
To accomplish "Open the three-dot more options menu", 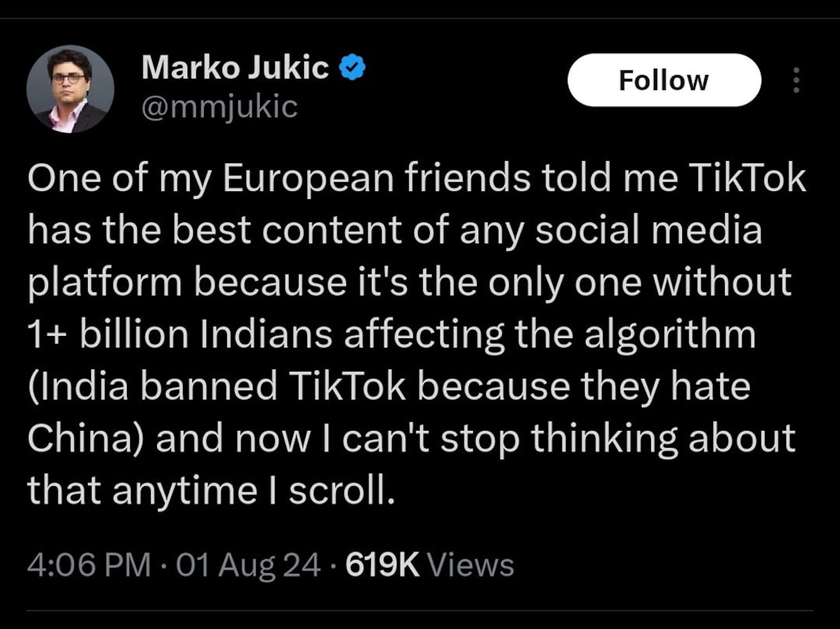I will (x=796, y=80).
